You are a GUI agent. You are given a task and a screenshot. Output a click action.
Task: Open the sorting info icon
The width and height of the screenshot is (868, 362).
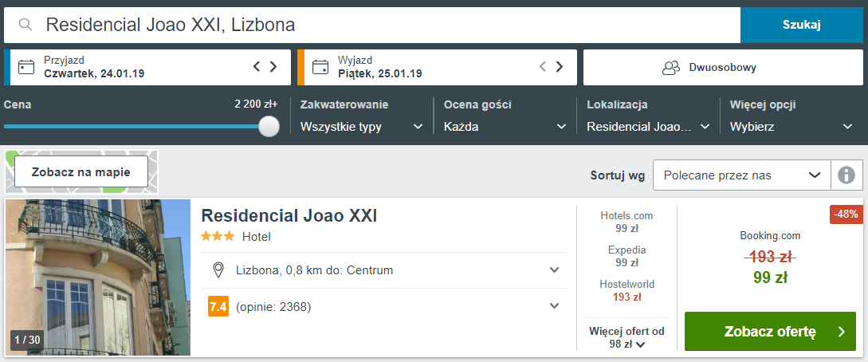pos(846,175)
